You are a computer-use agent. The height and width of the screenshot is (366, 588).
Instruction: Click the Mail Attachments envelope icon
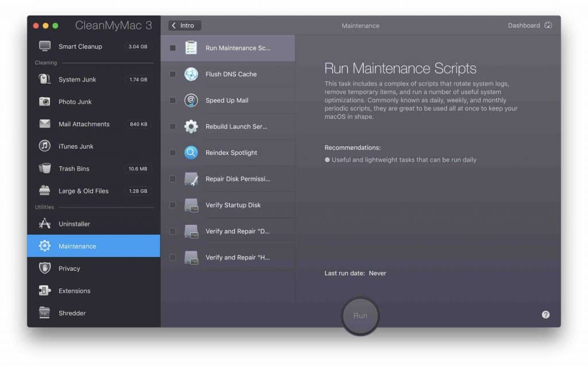click(45, 123)
